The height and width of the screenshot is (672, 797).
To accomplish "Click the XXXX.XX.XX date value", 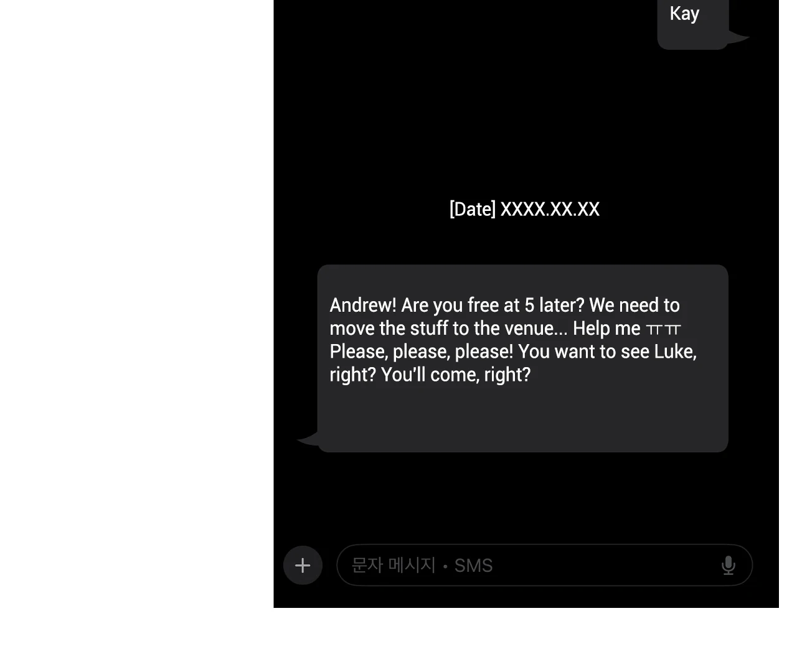I will click(550, 209).
